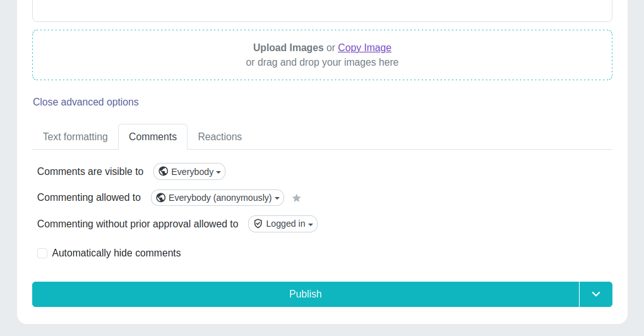Viewport: 644px width, 336px height.
Task: Open the chevron menu beside Publish
Action: point(595,294)
